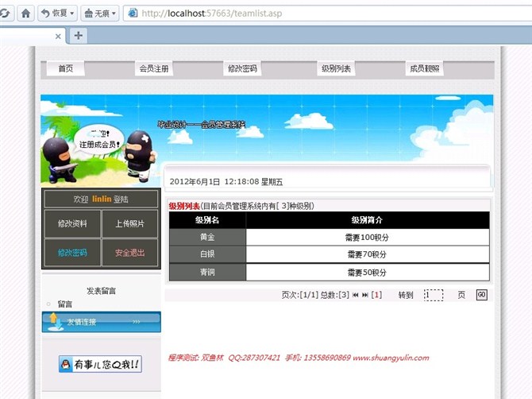Select the 黄金 level cell
532x399 pixels.
click(x=207, y=237)
